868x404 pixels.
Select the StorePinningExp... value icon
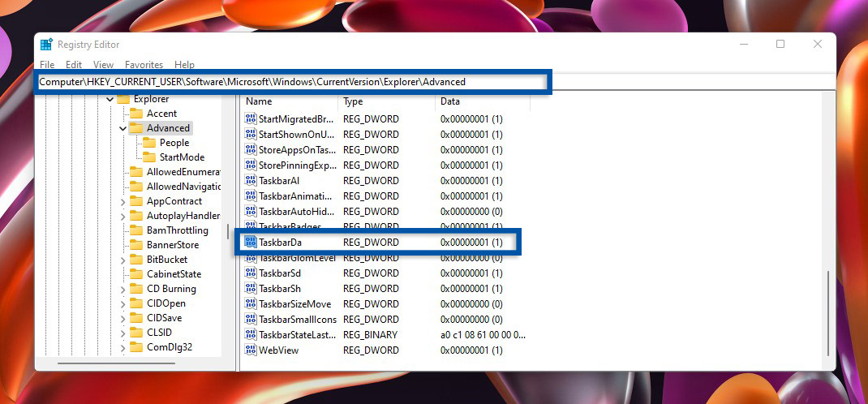click(x=251, y=165)
